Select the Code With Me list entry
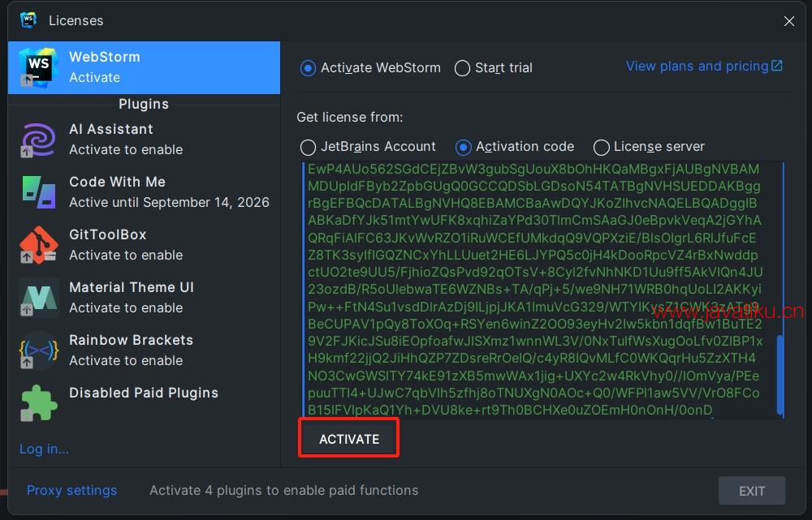The height and width of the screenshot is (520, 812). (144, 192)
